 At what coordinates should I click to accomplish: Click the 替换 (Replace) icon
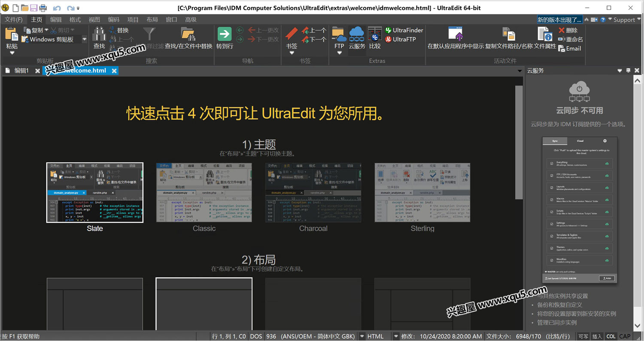112,30
